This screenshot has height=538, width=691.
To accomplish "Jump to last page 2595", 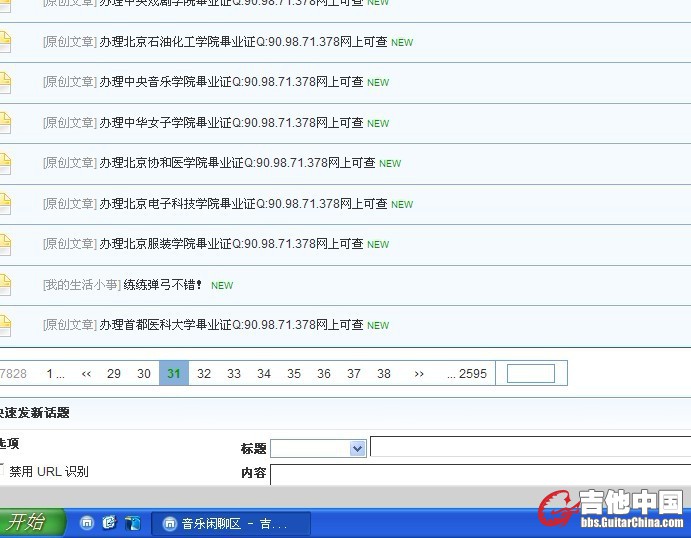I will click(x=467, y=374).
